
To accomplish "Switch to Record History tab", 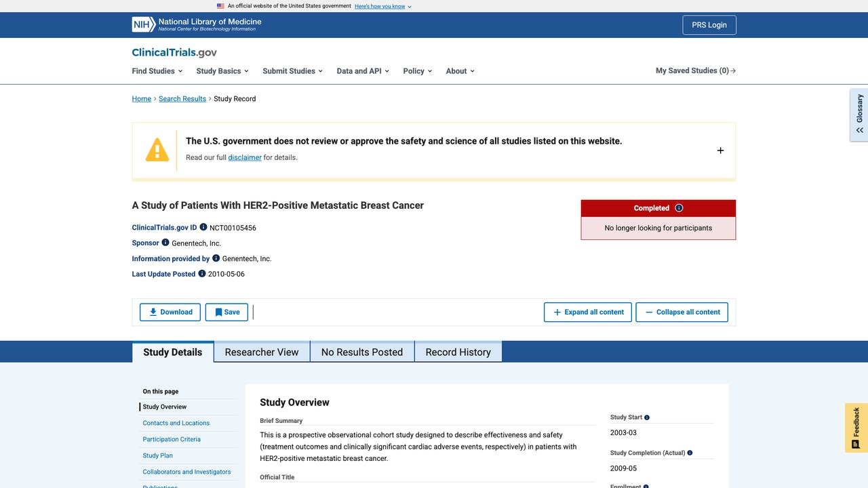I will (458, 352).
